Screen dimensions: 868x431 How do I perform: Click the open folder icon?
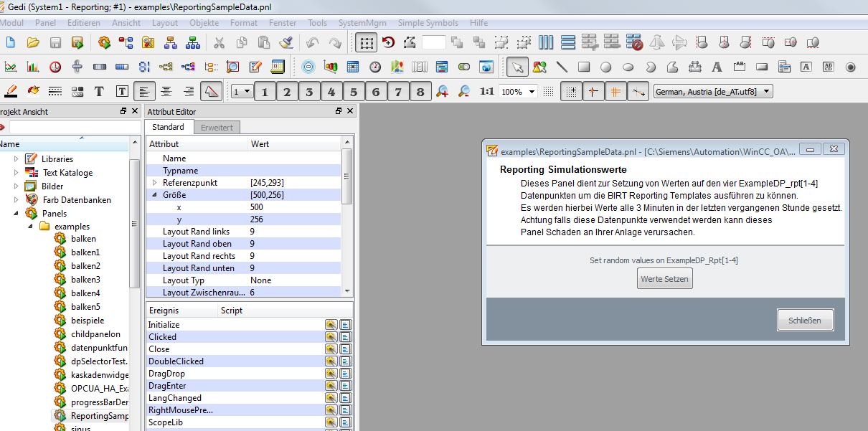tap(33, 43)
